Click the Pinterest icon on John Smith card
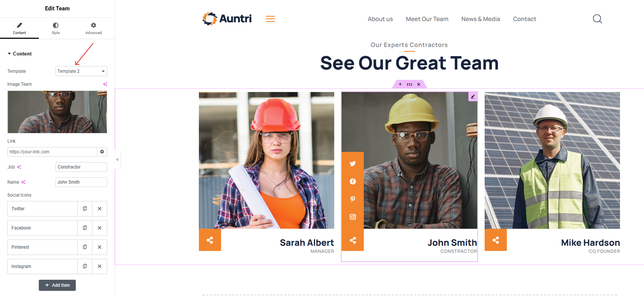Image resolution: width=644 pixels, height=296 pixels. pos(353,199)
